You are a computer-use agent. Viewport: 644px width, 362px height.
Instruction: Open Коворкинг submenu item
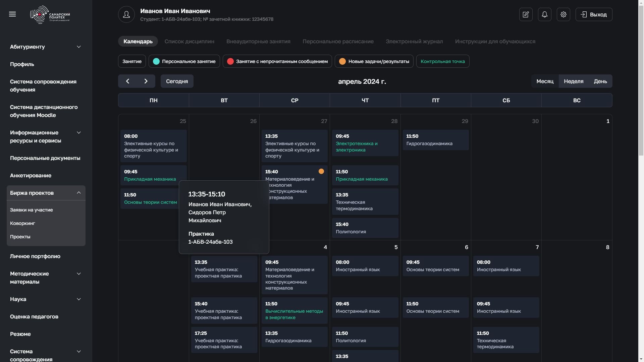22,223
